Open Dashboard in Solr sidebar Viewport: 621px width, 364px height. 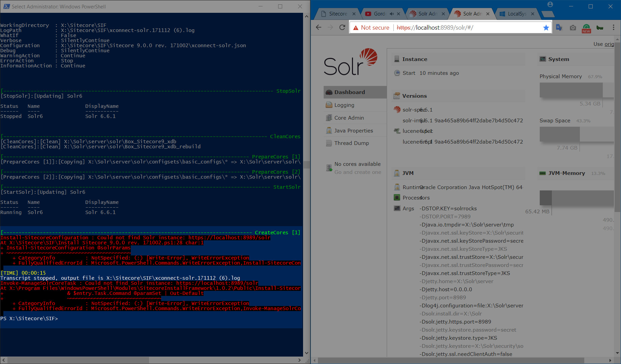point(355,92)
